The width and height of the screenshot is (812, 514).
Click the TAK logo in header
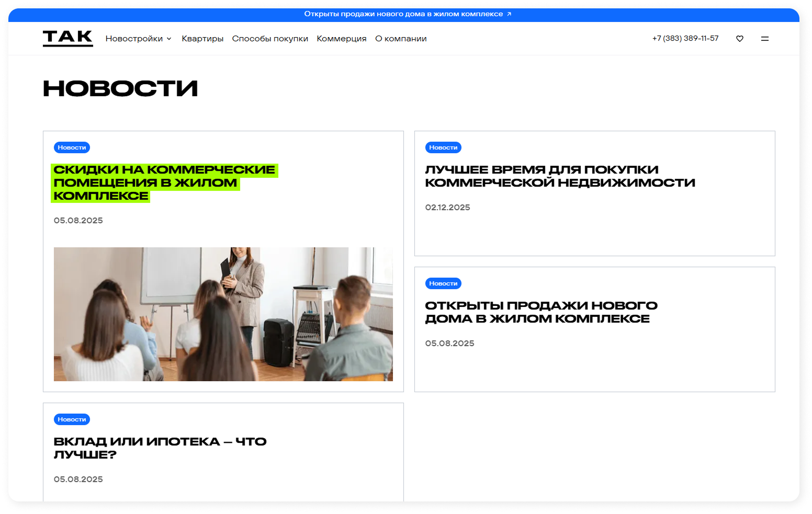(67, 38)
